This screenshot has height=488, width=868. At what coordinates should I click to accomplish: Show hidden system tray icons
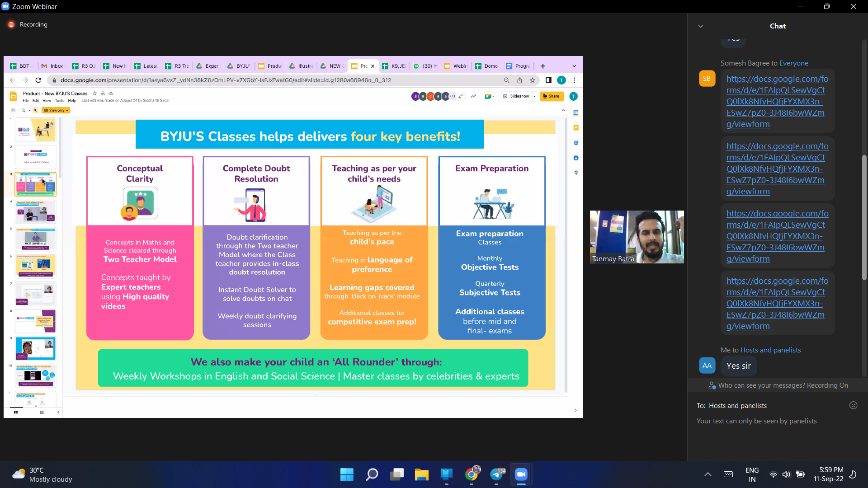click(708, 474)
